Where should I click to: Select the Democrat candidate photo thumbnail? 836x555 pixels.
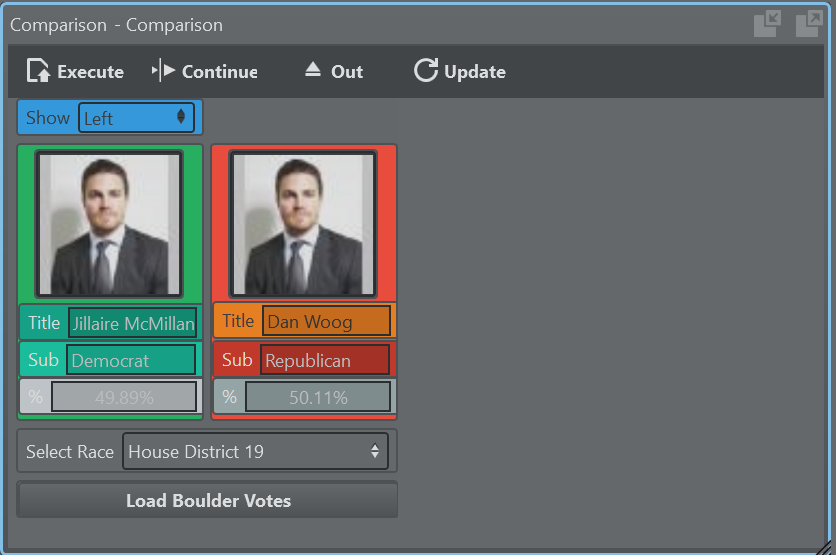click(x=109, y=224)
